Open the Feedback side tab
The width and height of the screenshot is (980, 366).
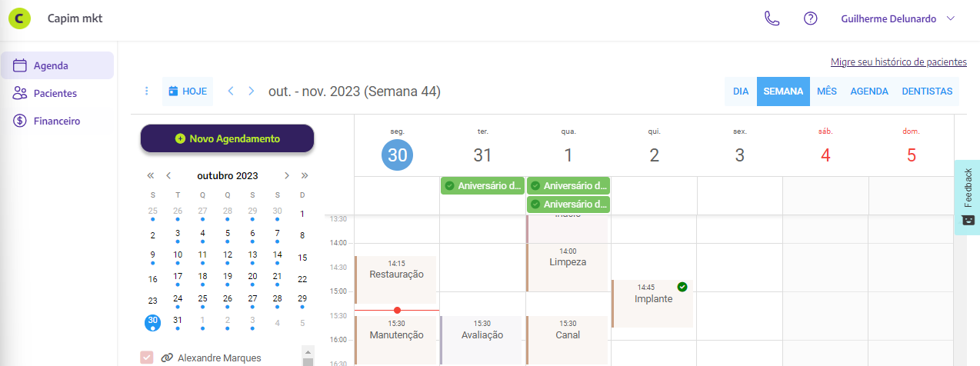(968, 197)
